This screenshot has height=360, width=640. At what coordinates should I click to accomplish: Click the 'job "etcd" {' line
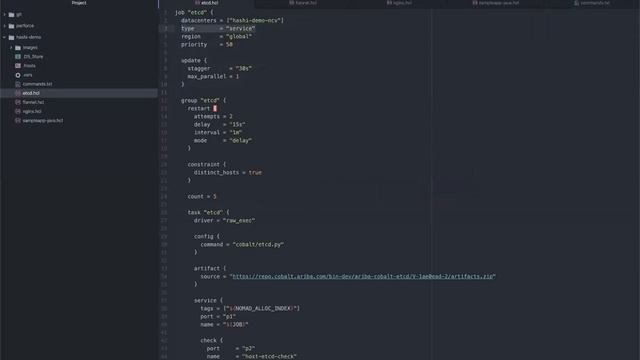tap(194, 12)
